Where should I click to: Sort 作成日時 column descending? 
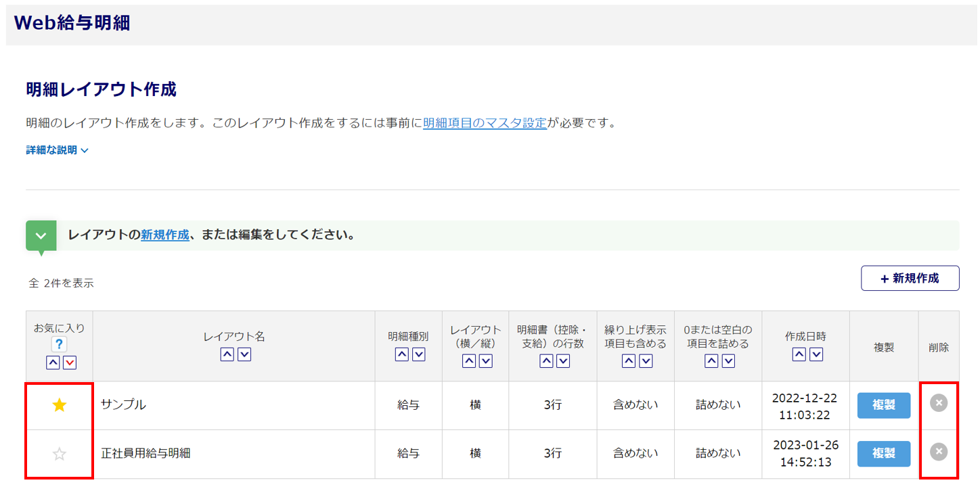point(816,354)
